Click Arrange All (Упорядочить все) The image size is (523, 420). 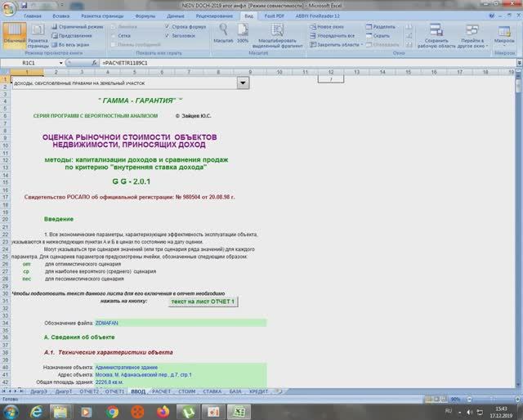pyautogui.click(x=333, y=35)
